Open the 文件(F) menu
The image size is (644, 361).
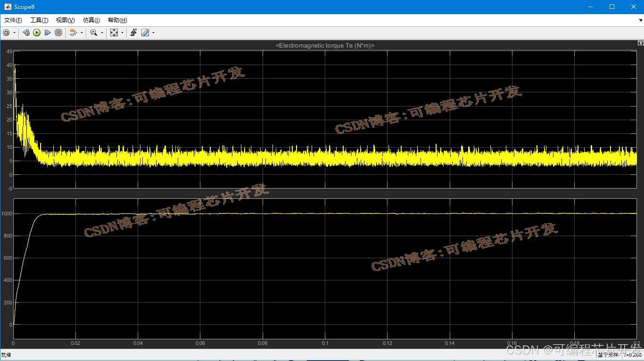coord(13,20)
